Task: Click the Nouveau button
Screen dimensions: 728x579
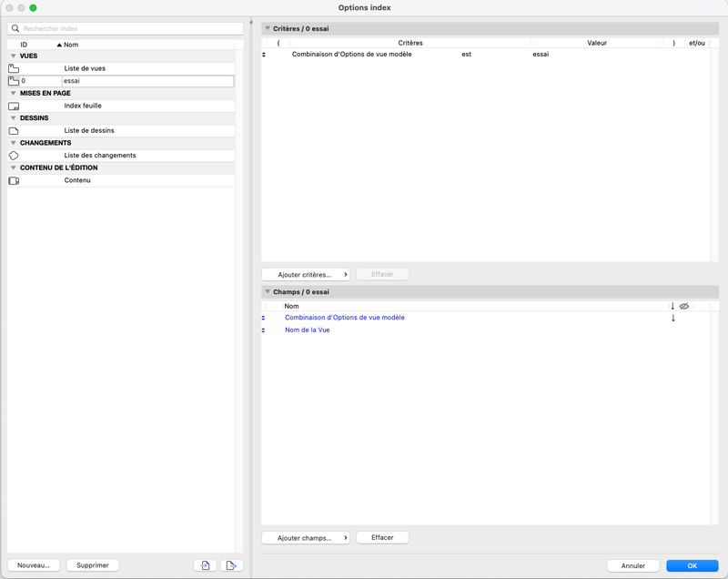Action: pyautogui.click(x=34, y=565)
